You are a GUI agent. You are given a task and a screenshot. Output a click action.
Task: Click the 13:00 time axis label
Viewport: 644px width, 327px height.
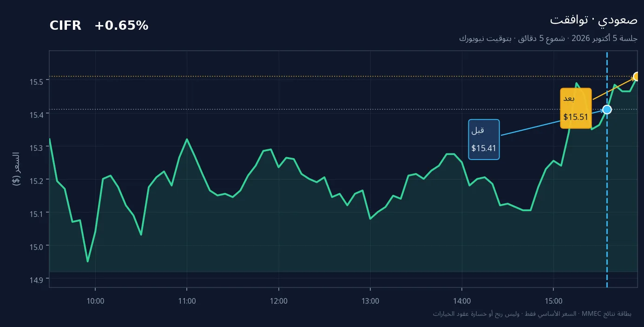(370, 301)
